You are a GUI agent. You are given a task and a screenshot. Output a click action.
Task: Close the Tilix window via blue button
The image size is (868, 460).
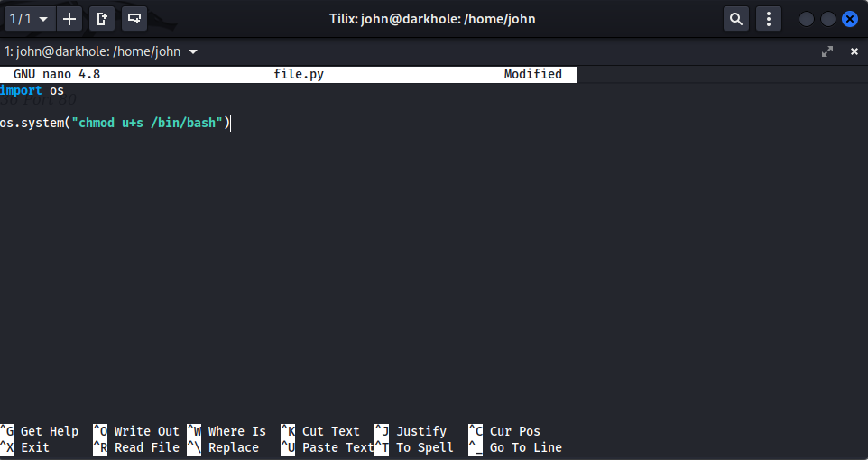point(849,18)
